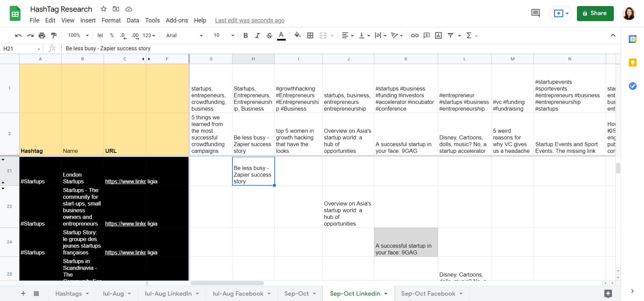Click the Present to a meeting button

560,13
